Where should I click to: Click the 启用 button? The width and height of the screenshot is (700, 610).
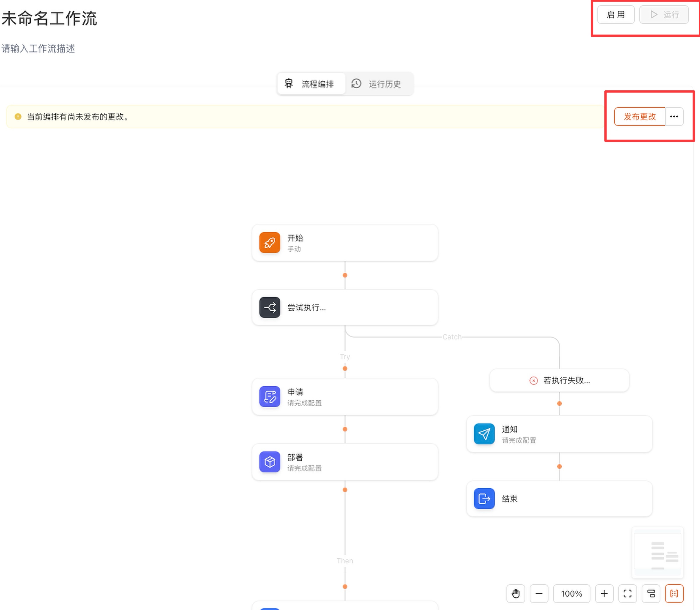point(616,15)
